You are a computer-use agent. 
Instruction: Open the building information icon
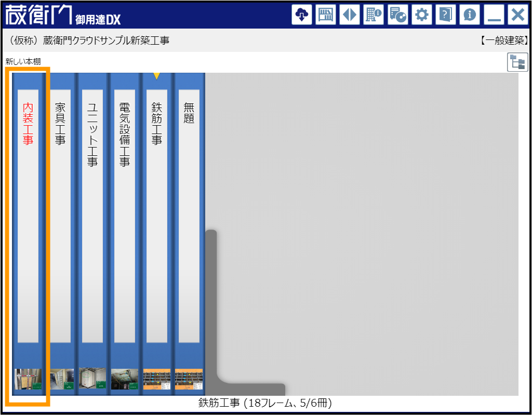pos(374,15)
